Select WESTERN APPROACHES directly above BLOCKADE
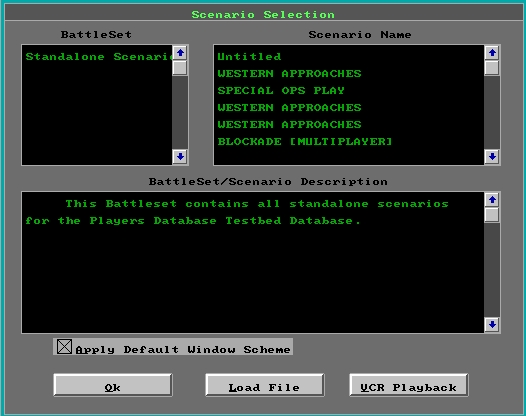This screenshot has width=526, height=416. click(349, 124)
